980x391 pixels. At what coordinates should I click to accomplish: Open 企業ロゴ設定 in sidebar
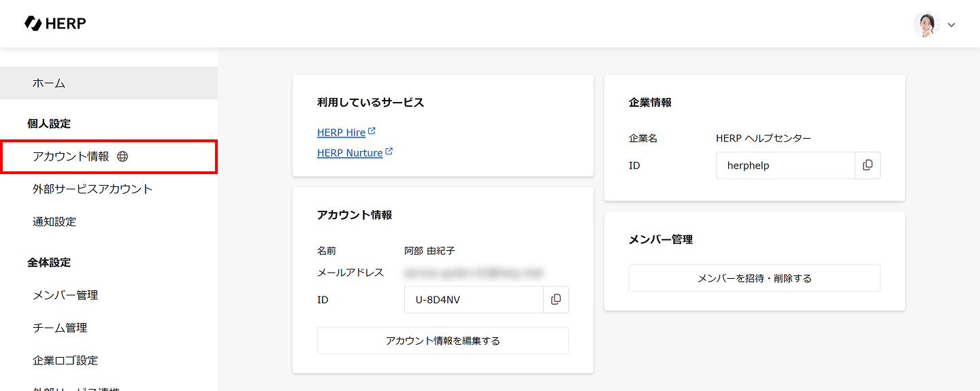65,360
